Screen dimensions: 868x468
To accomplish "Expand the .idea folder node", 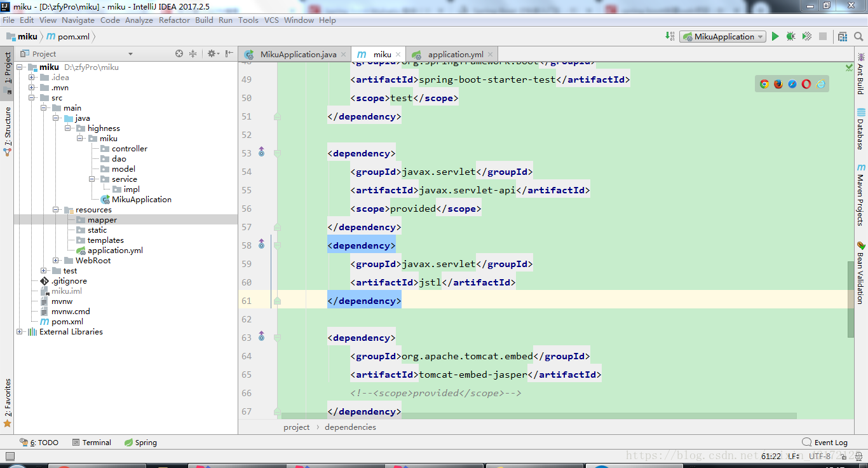I will pyautogui.click(x=32, y=78).
